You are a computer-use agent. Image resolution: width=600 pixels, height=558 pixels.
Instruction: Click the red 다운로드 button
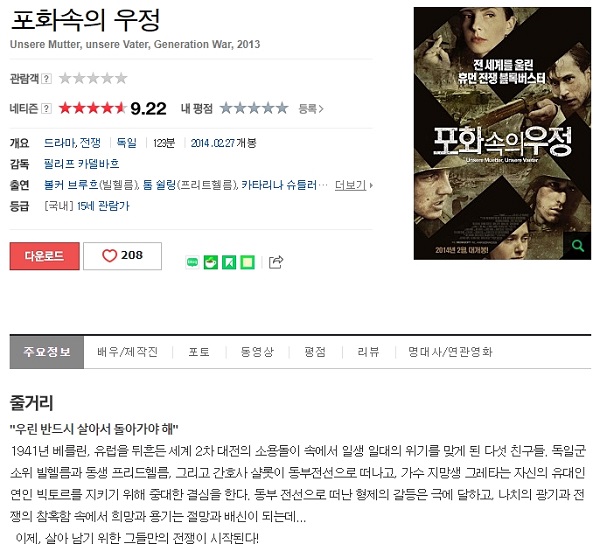pyautogui.click(x=45, y=256)
